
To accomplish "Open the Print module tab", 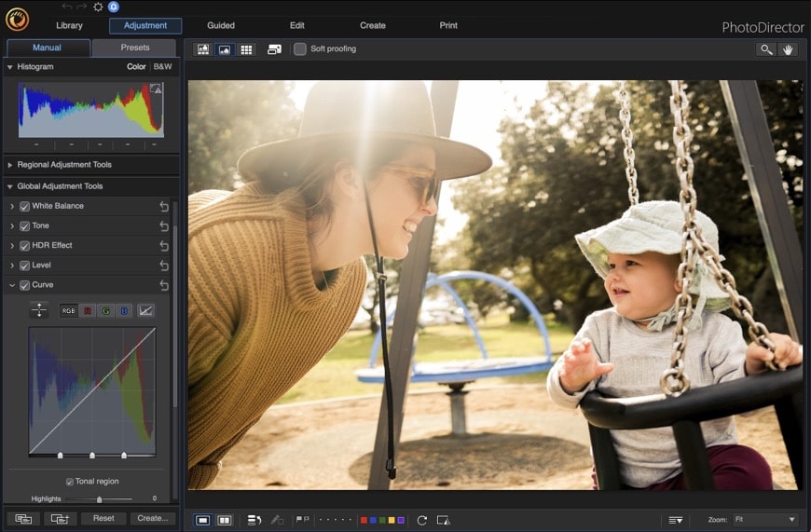I will point(448,25).
